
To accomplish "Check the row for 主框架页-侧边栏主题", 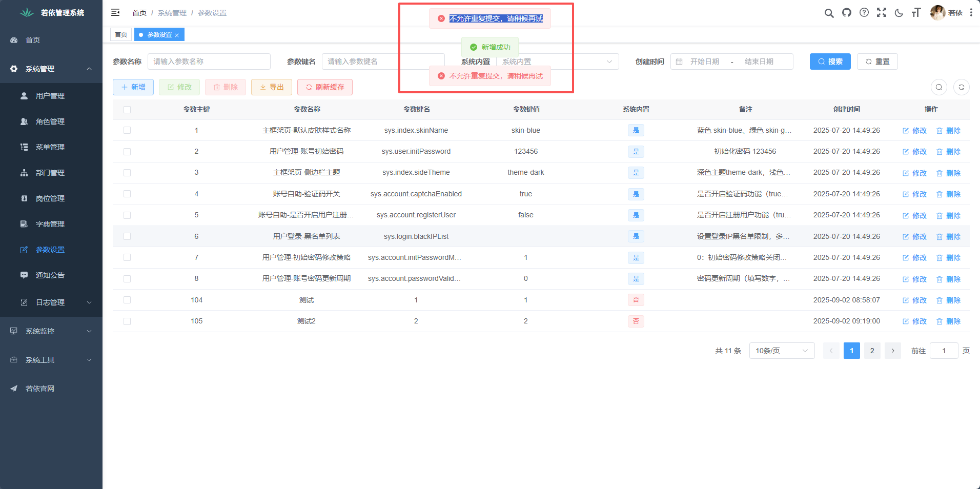I will [x=127, y=173].
